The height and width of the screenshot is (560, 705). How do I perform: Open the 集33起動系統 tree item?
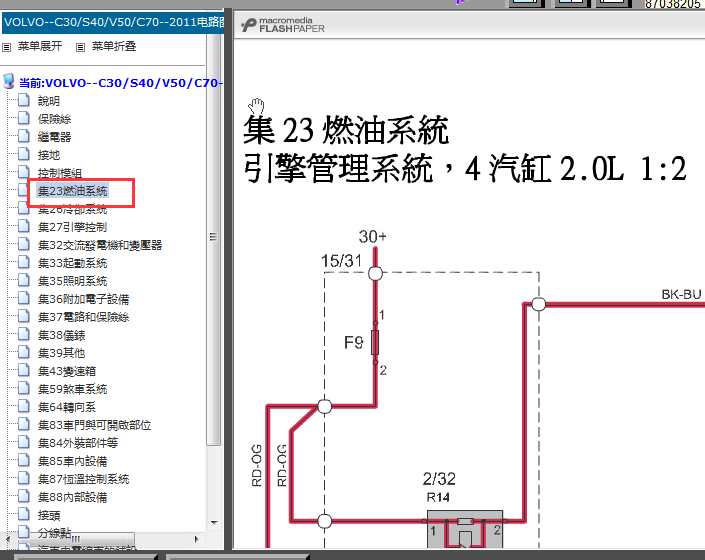coord(72,263)
